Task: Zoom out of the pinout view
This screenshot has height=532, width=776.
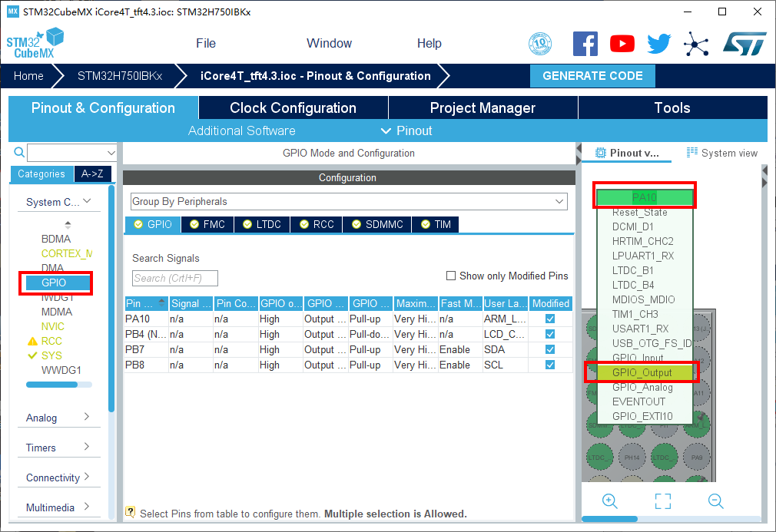Action: coord(716,501)
